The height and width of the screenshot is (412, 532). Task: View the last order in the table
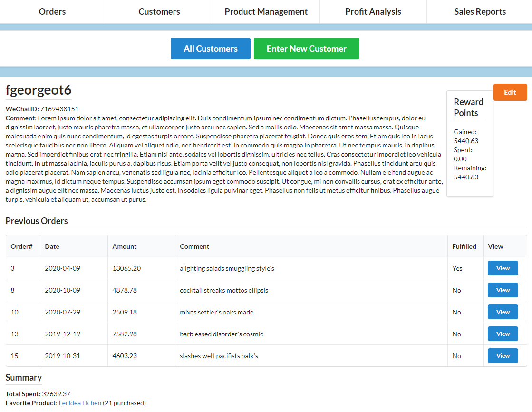point(503,355)
